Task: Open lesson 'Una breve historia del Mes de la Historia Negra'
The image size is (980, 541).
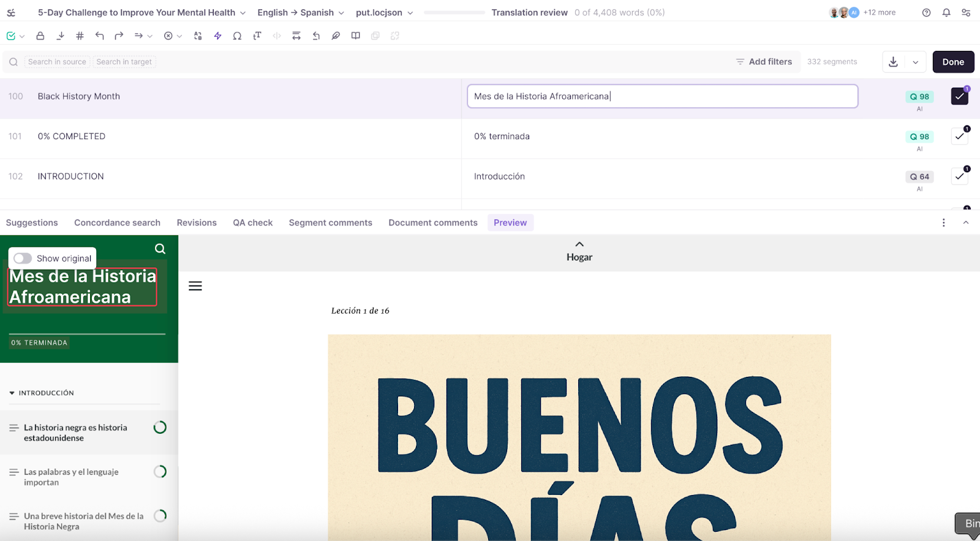Action: 89,521
